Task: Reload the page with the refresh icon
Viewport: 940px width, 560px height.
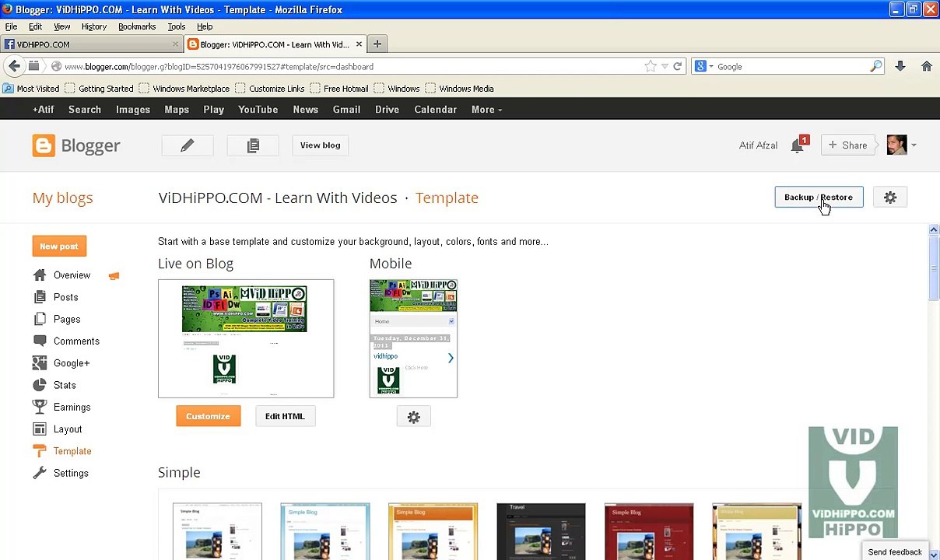Action: coord(677,67)
